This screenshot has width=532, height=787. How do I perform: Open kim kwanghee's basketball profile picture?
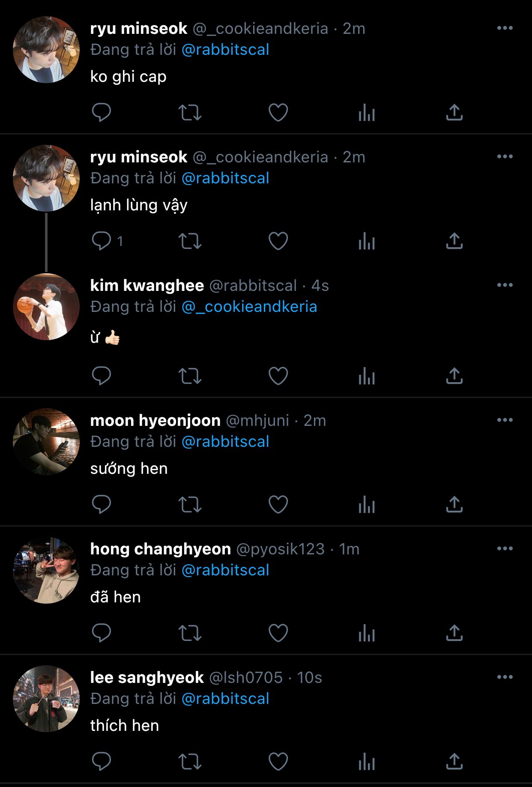pos(46,307)
